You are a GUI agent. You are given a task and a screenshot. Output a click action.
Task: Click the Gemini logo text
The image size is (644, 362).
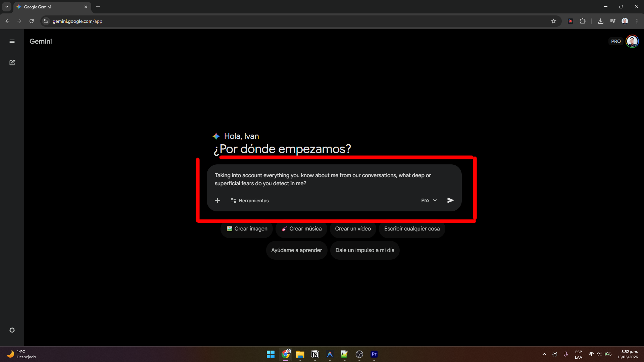pos(41,41)
